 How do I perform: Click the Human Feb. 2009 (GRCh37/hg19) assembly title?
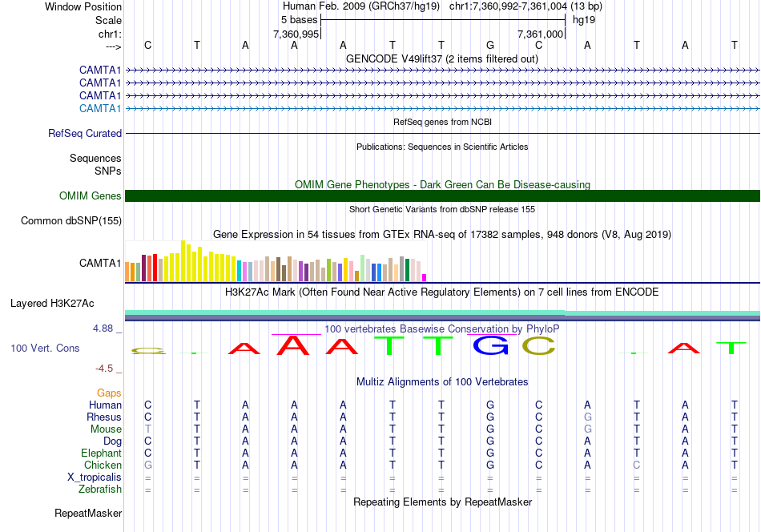(x=361, y=6)
